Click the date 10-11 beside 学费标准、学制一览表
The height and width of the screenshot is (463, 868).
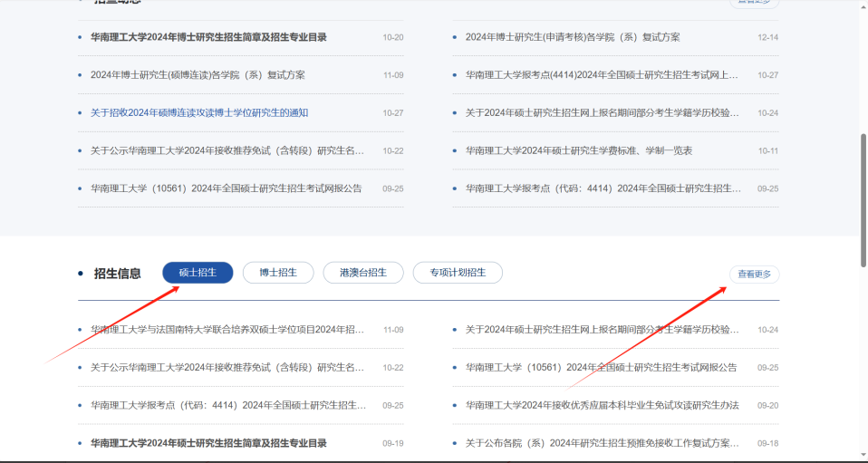[x=767, y=150]
